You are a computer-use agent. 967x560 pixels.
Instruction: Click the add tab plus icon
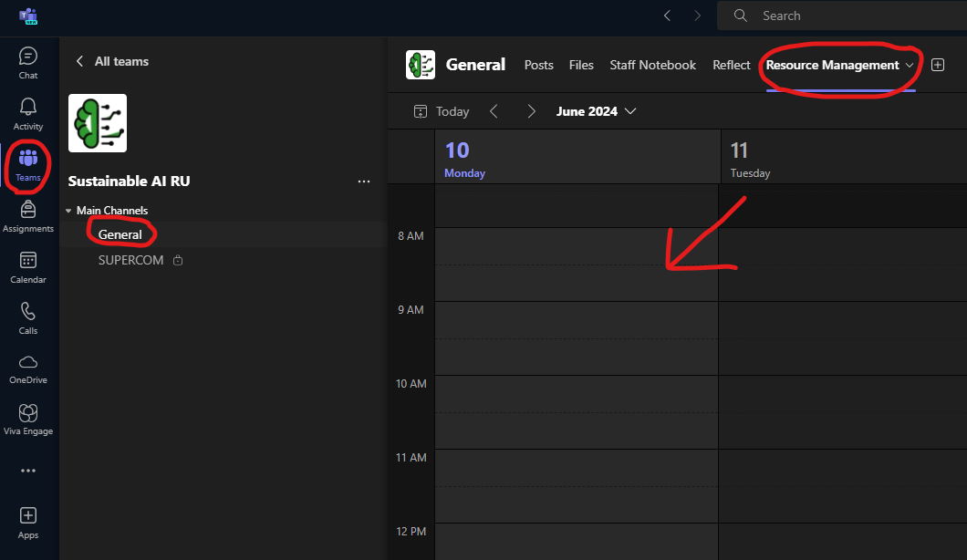[938, 65]
